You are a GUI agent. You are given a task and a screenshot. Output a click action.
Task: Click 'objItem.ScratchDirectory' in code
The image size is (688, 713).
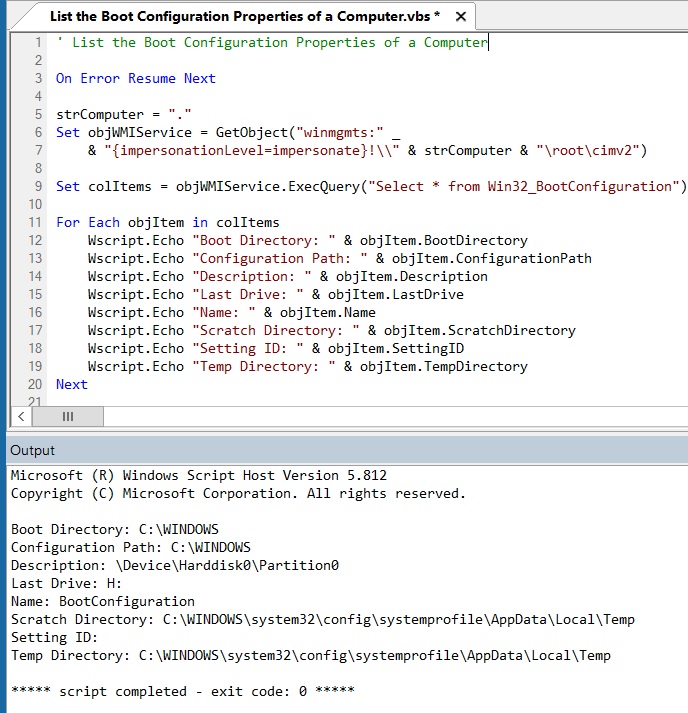click(480, 330)
